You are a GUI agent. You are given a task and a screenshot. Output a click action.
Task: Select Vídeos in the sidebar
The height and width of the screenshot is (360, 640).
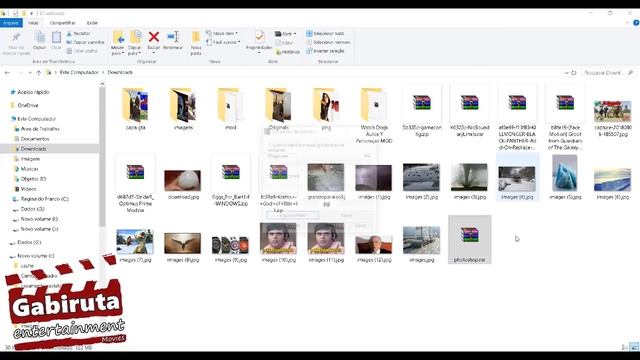(29, 189)
